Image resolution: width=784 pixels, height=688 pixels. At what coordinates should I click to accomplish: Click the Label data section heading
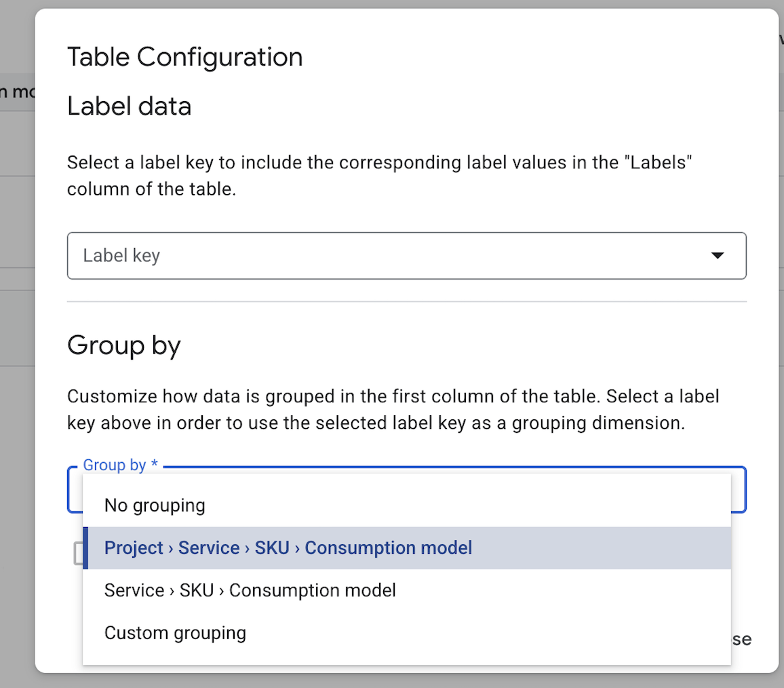(x=129, y=106)
